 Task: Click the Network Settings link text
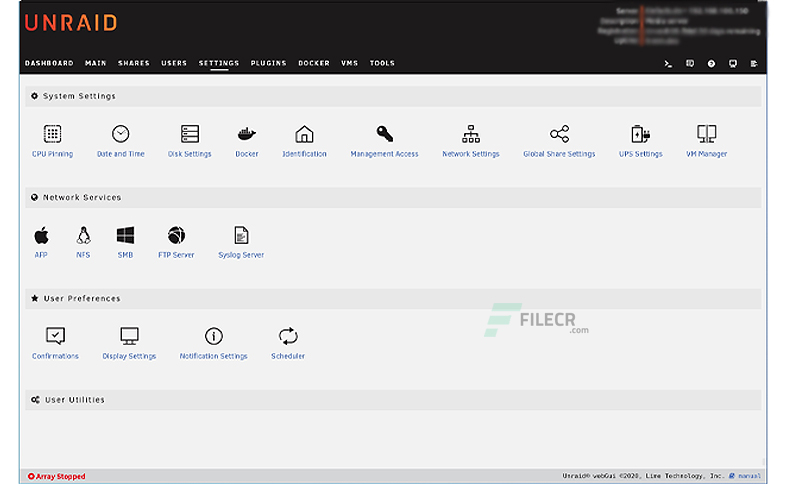[x=471, y=154]
